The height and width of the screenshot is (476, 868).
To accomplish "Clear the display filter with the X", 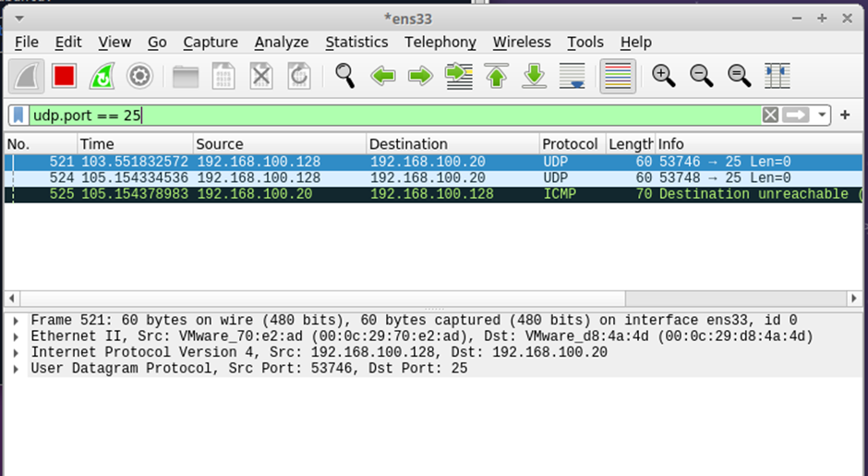I will pyautogui.click(x=770, y=116).
